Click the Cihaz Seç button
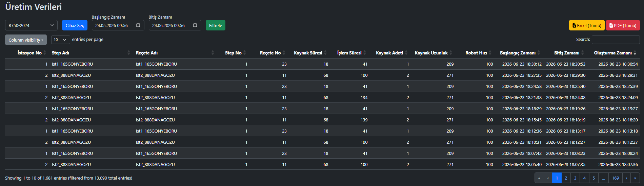Image resolution: width=644 pixels, height=186 pixels. point(75,25)
